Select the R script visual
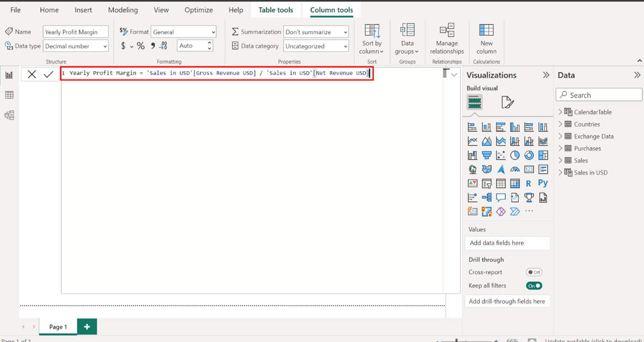Screen dimensions: 644x342 pos(529,184)
